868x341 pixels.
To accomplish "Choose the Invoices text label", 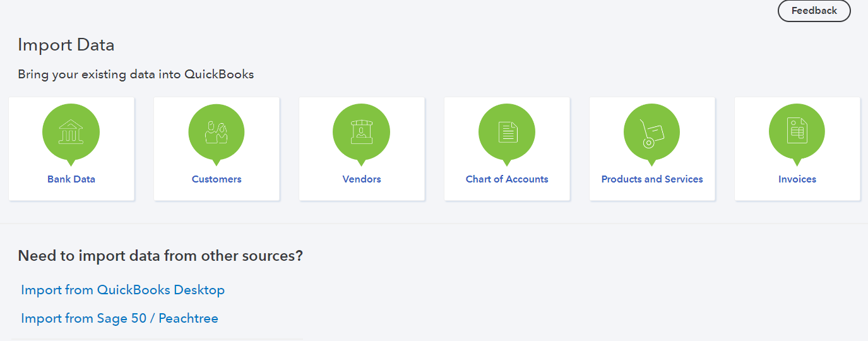I will 797,179.
